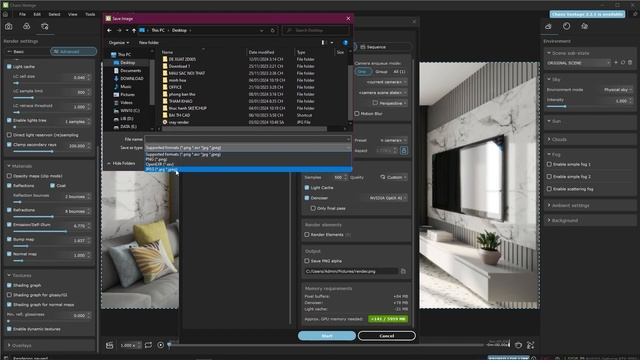Select PNG (*.png) in Save as type list
This screenshot has height=360, width=640.
coord(248,159)
